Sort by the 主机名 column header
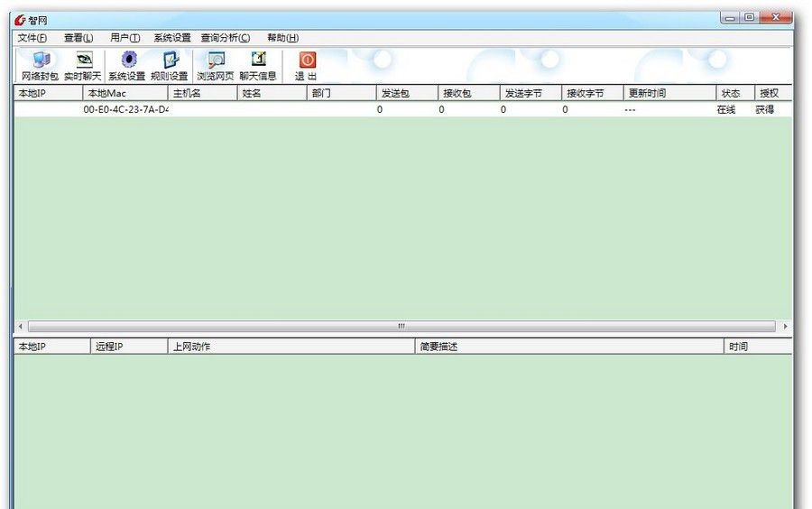 202,93
